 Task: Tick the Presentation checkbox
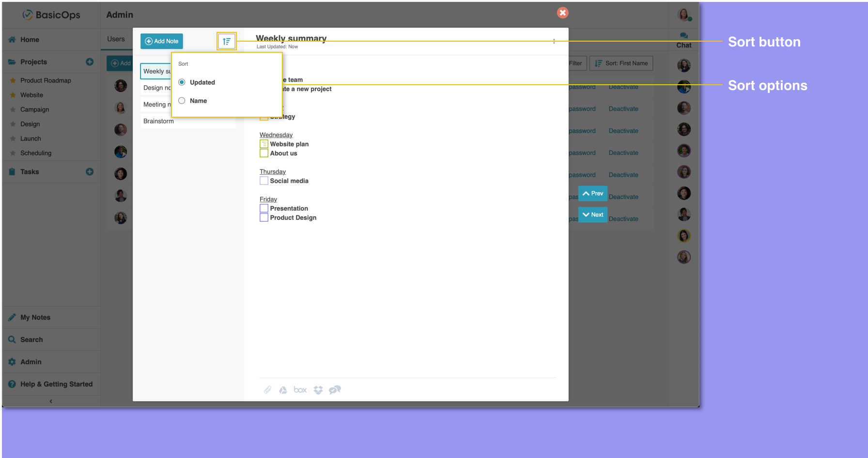click(264, 208)
